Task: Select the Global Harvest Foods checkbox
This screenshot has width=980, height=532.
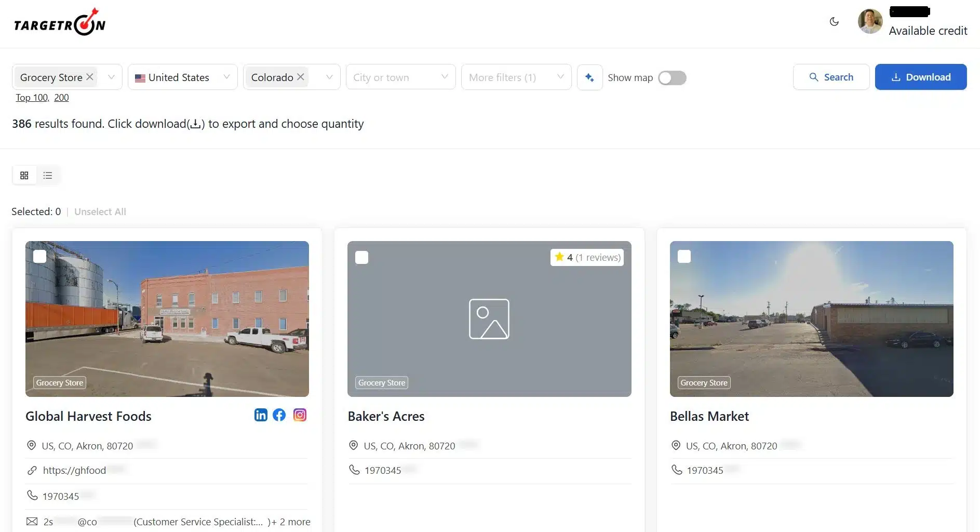Action: tap(39, 257)
